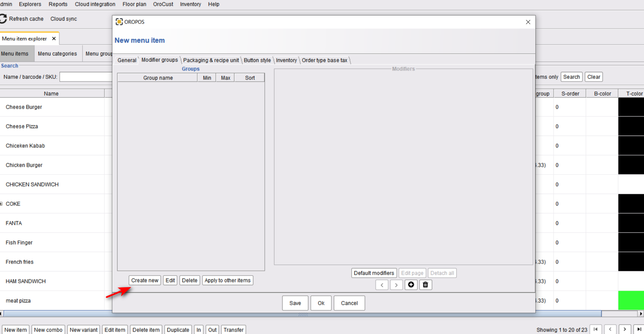Click the New item button

tap(15, 329)
